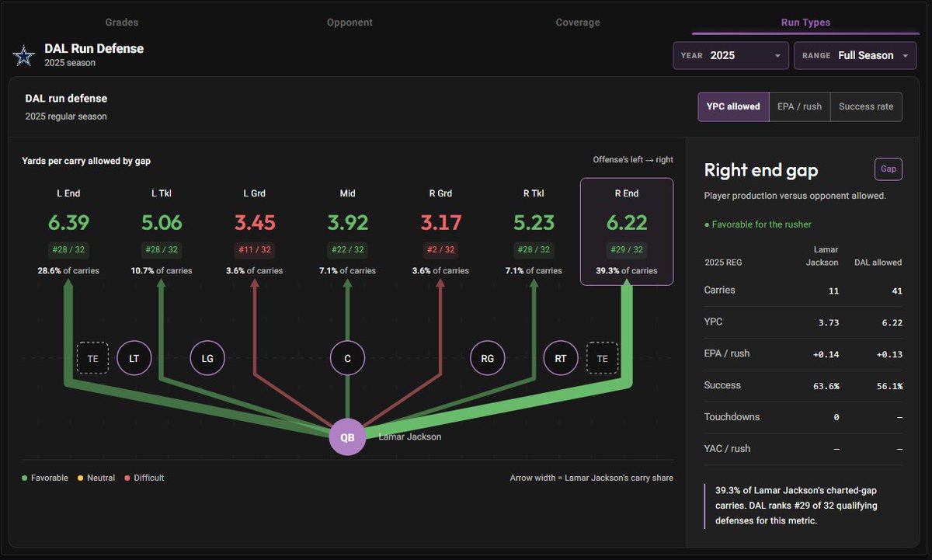Click the DAL Run Defense title

pos(94,48)
